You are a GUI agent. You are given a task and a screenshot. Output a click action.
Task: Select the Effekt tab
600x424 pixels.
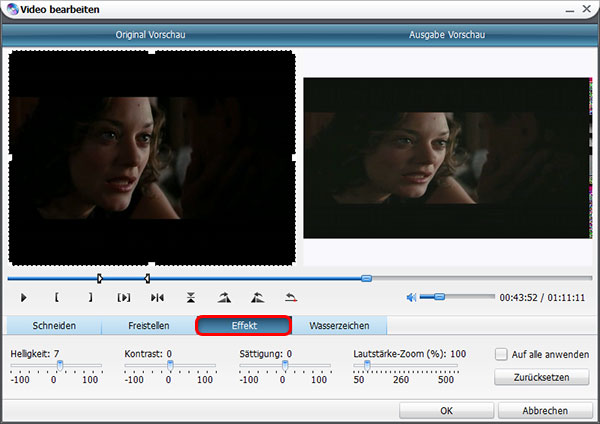pos(244,326)
